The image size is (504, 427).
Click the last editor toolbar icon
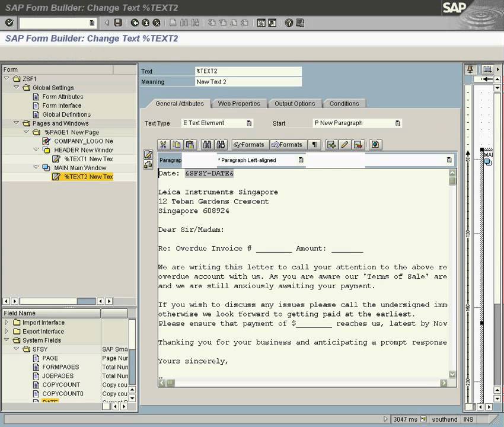tap(375, 145)
